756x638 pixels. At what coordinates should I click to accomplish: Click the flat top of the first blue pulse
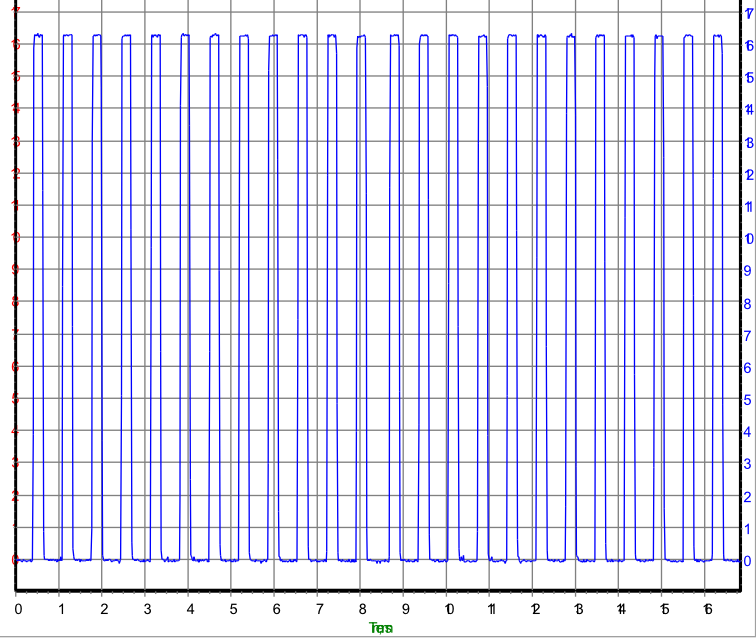(38, 35)
